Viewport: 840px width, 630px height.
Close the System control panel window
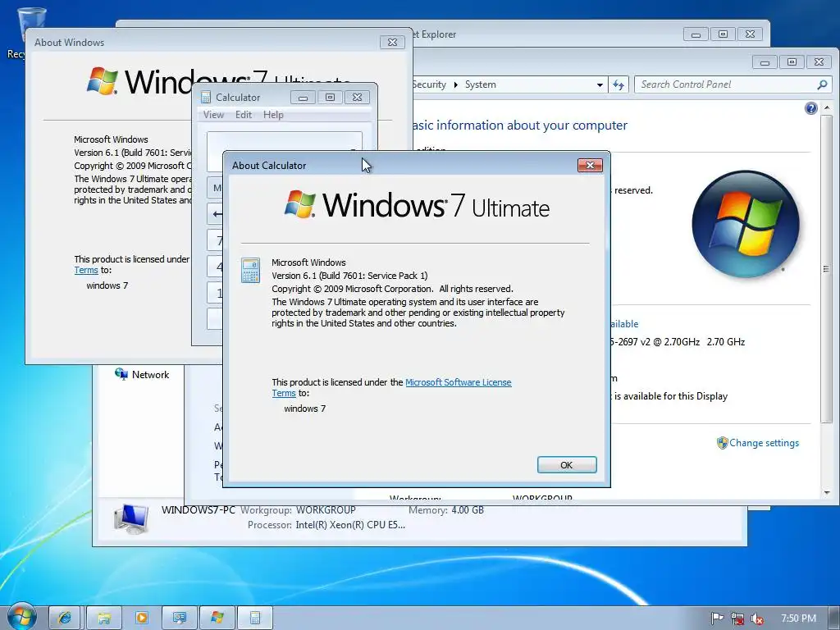click(819, 62)
